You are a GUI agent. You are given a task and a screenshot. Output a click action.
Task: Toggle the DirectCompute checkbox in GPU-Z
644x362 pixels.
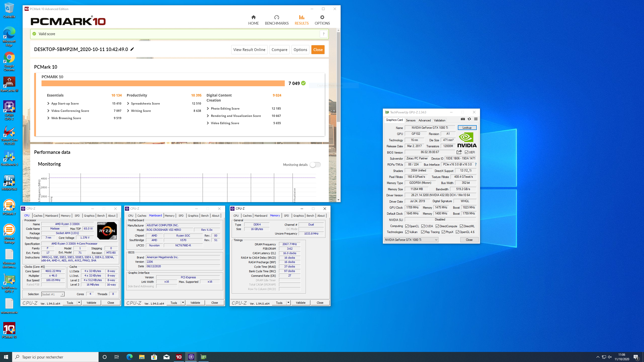(x=437, y=226)
